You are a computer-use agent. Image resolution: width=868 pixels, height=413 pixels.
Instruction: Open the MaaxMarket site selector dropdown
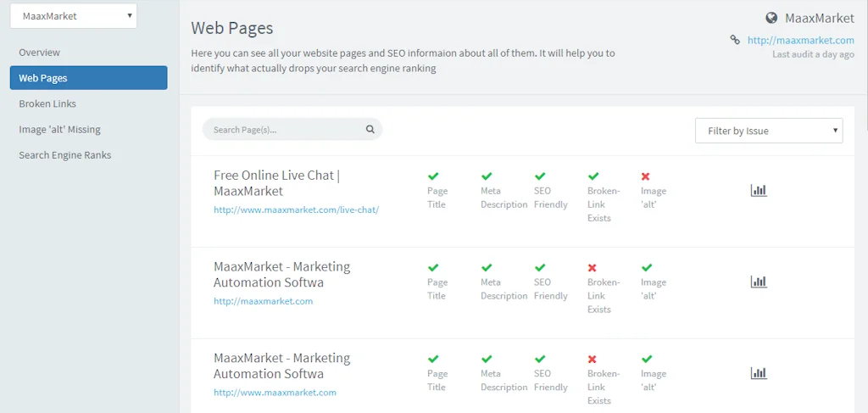[74, 16]
